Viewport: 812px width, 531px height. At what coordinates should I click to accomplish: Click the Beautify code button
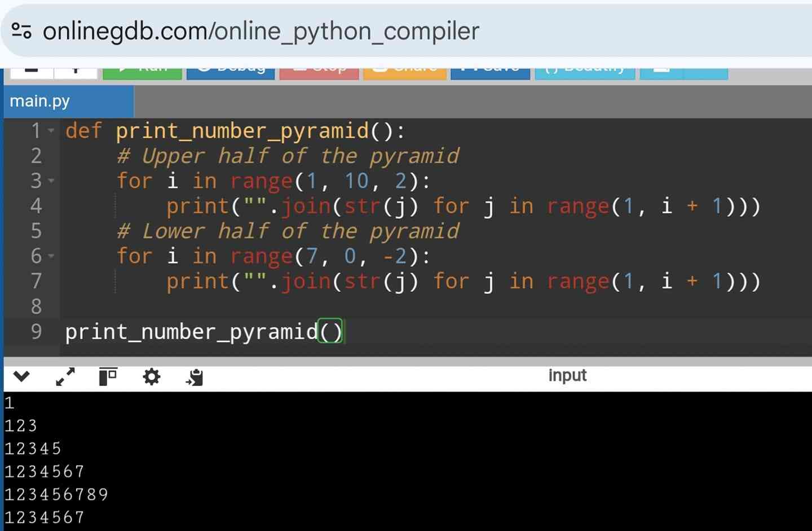585,71
